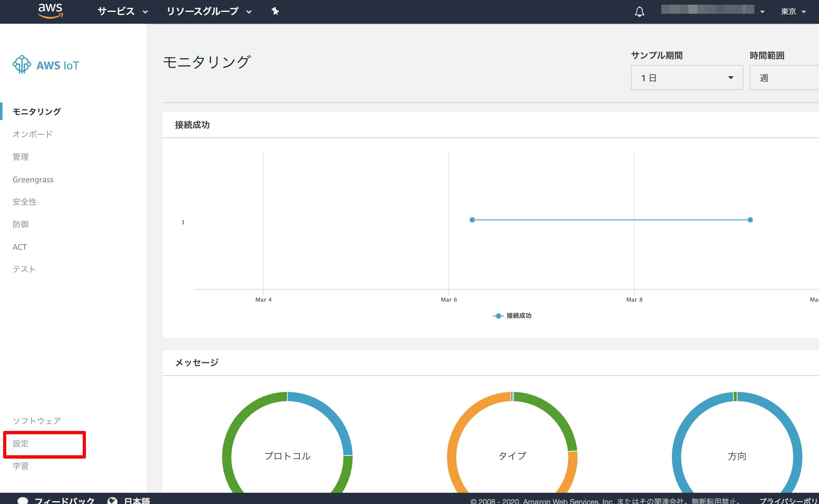Open オンボード in the sidebar
This screenshot has width=819, height=504.
click(x=33, y=134)
